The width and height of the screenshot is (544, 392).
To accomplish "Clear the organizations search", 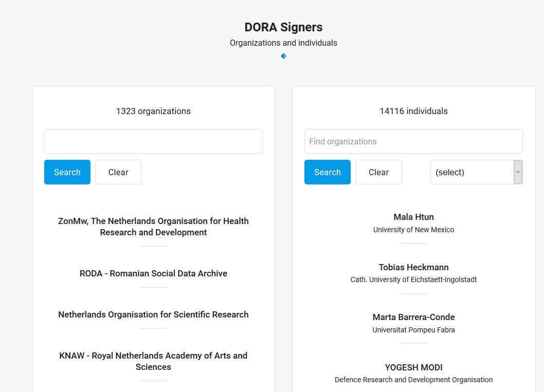I will click(x=118, y=172).
